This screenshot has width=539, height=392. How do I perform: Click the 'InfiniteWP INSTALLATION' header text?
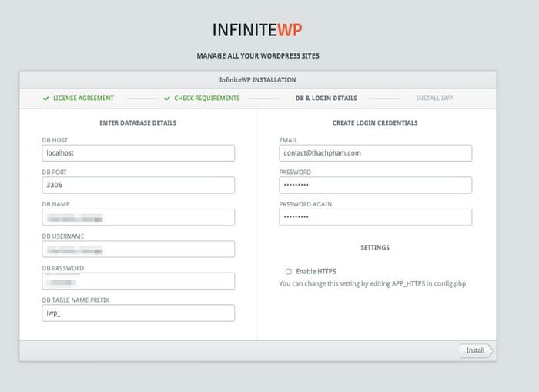257,80
